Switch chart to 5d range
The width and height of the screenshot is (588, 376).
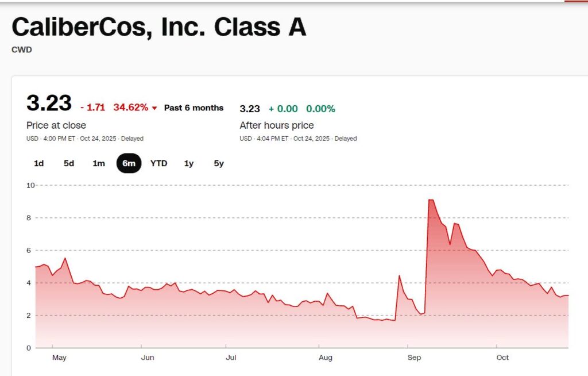point(69,163)
